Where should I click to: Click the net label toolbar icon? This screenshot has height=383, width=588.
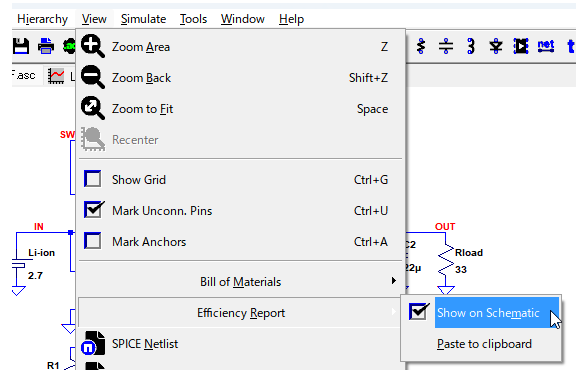pyautogui.click(x=546, y=47)
